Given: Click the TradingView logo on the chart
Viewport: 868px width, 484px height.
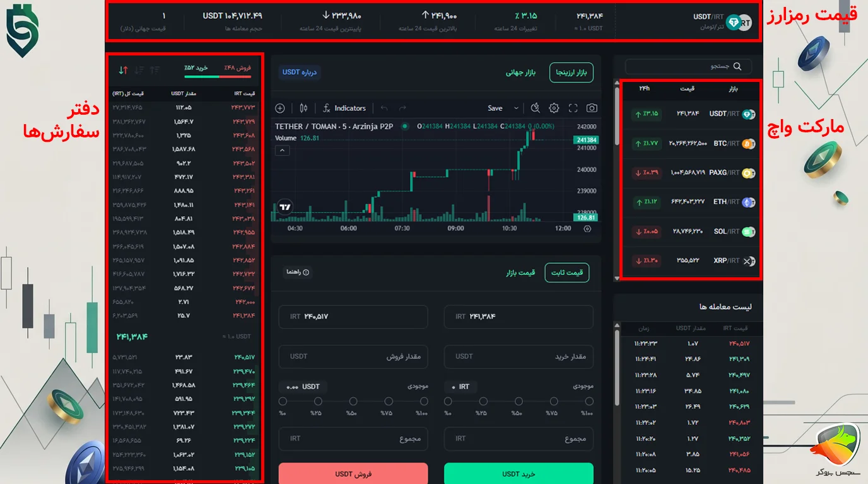Looking at the screenshot, I should (285, 206).
